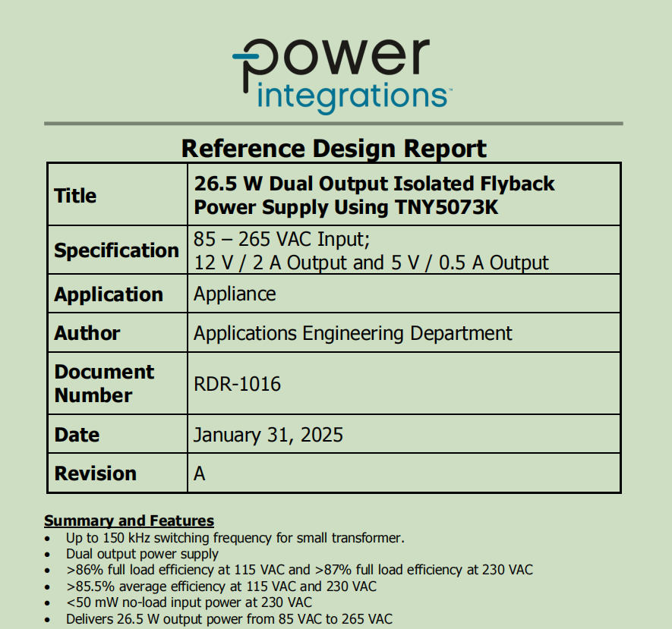Select "Applications Engineering Department" text
This screenshot has width=672, height=629.
click(x=353, y=333)
